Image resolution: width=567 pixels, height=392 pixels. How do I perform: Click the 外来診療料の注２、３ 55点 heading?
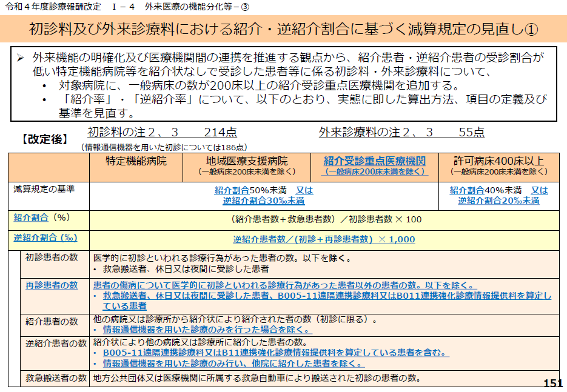click(x=401, y=133)
